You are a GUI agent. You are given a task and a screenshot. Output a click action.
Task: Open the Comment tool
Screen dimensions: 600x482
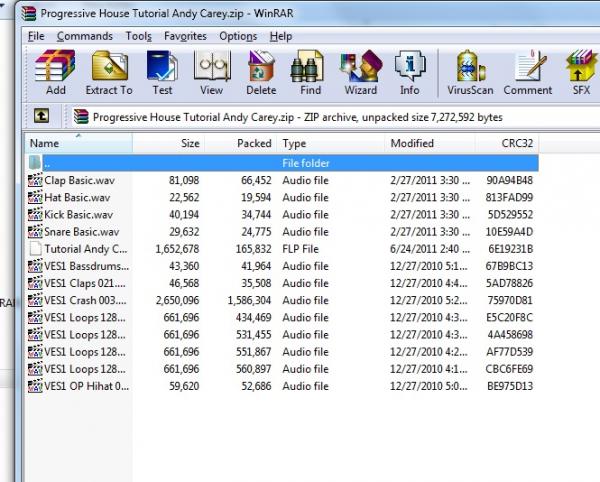click(x=528, y=72)
